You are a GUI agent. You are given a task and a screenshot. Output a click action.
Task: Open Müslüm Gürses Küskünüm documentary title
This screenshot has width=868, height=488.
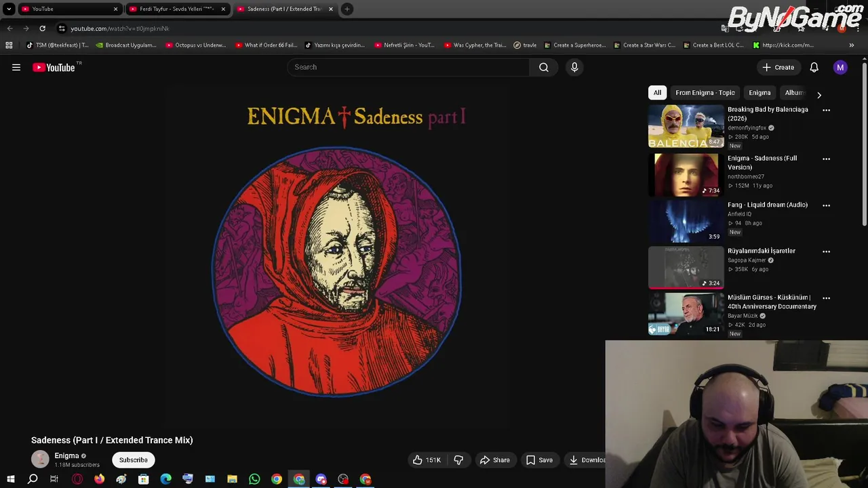click(772, 302)
